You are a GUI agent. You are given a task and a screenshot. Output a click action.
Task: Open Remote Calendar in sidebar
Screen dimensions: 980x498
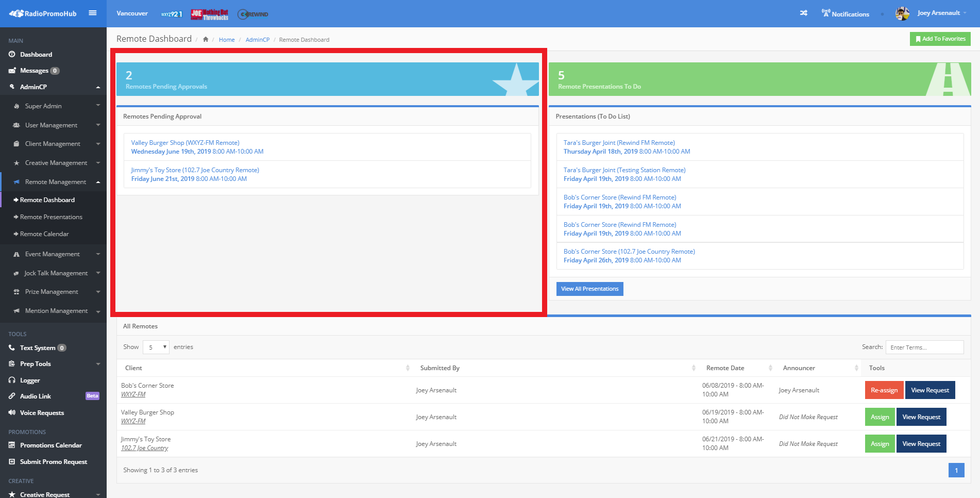[44, 234]
